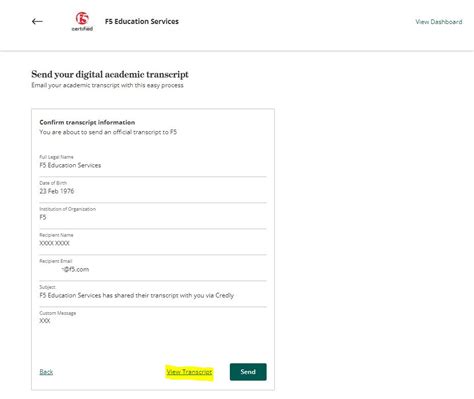Click the official transcript to F5 notice

coord(108,132)
